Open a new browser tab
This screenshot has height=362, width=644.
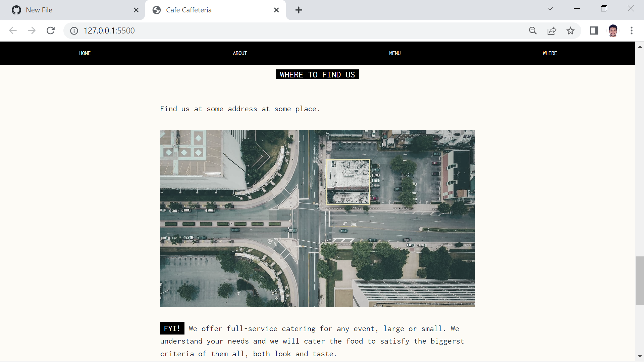pyautogui.click(x=299, y=10)
